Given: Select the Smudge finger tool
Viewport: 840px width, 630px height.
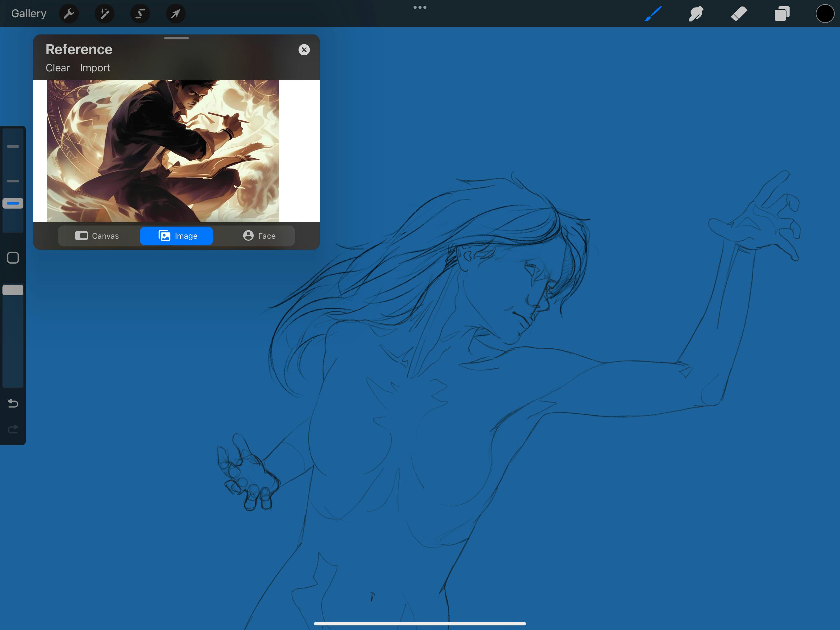Looking at the screenshot, I should coord(696,14).
